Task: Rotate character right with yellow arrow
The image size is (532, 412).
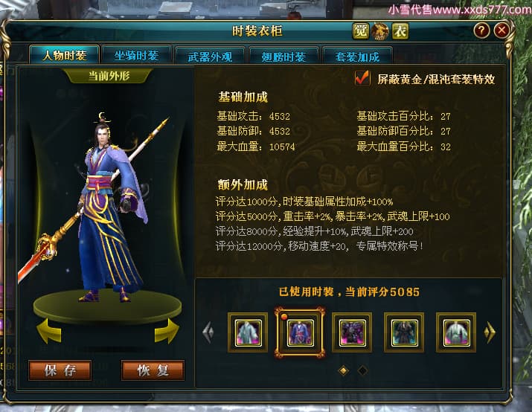Action: coord(167,331)
